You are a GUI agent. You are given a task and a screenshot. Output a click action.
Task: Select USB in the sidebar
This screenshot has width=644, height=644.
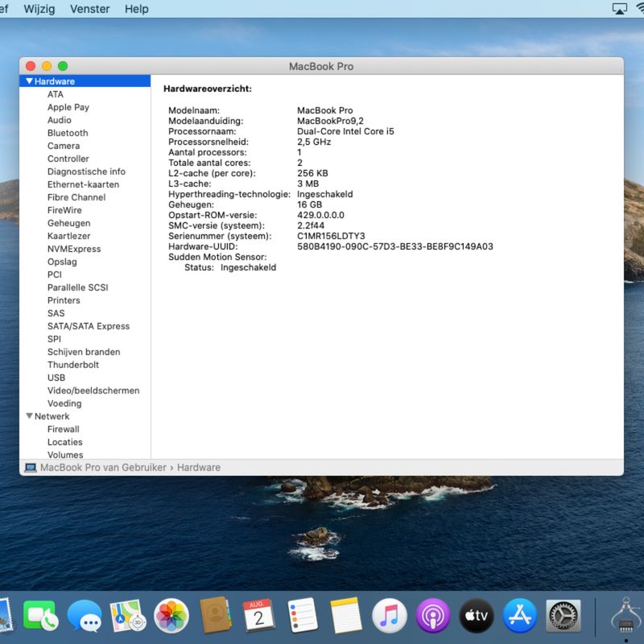(56, 378)
